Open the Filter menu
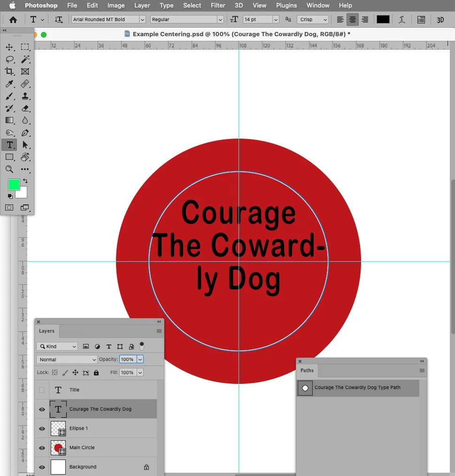This screenshot has width=455, height=476. coord(218,6)
